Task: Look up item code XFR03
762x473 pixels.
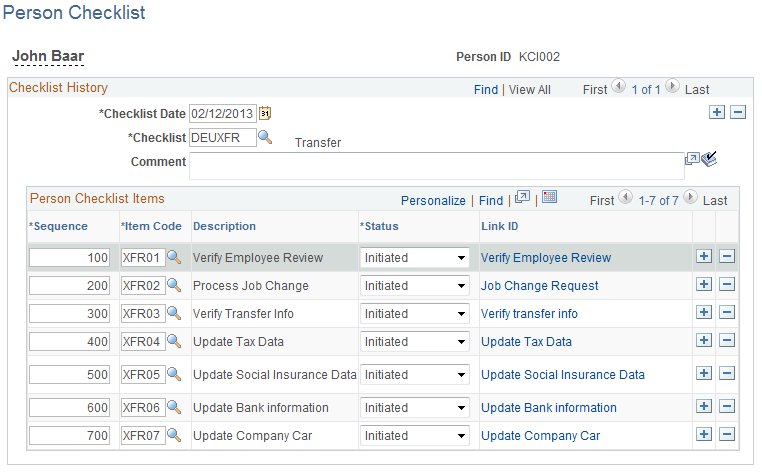Action: [x=174, y=313]
